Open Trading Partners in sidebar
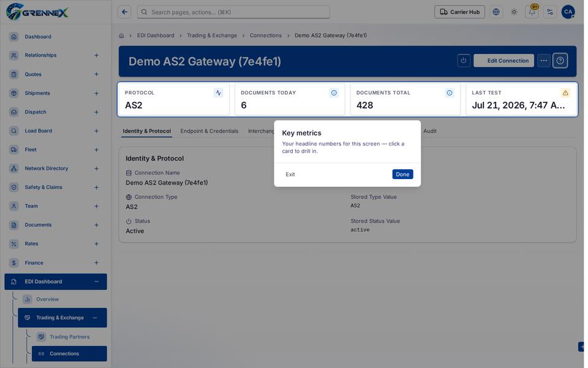The width and height of the screenshot is (588, 368). click(x=69, y=337)
